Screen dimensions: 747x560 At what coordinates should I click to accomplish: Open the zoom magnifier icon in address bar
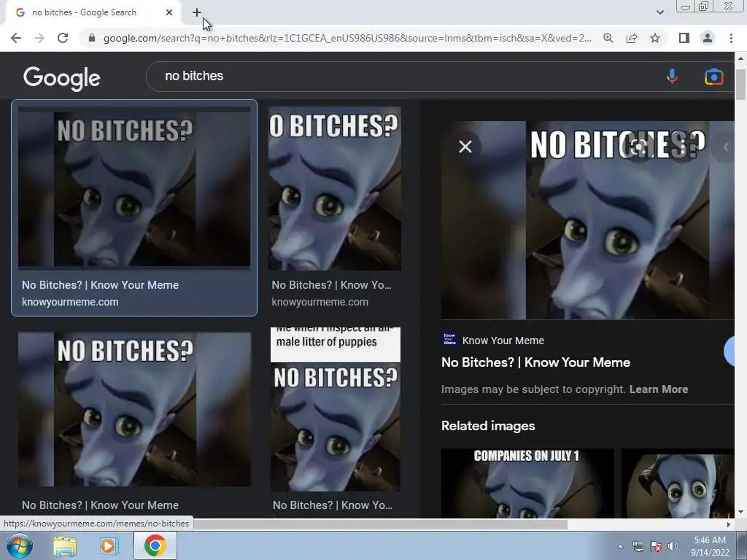[x=608, y=38]
